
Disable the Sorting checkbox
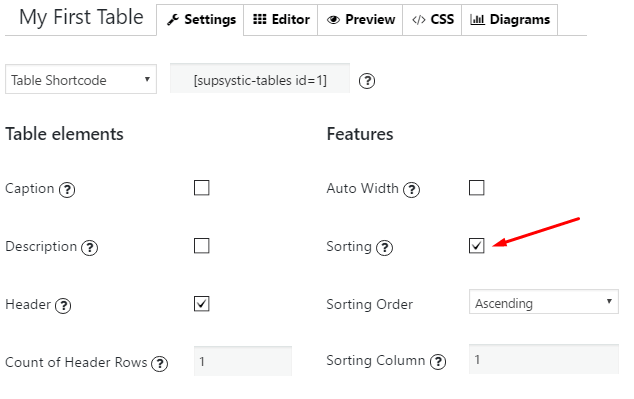click(477, 246)
